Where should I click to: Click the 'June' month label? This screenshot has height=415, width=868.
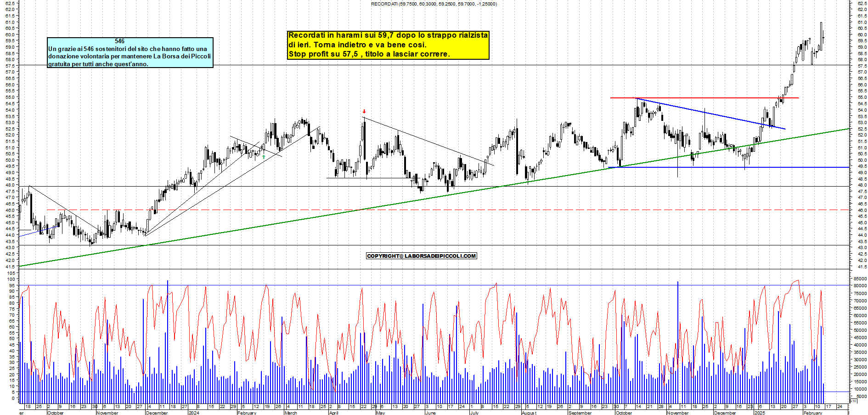click(430, 413)
